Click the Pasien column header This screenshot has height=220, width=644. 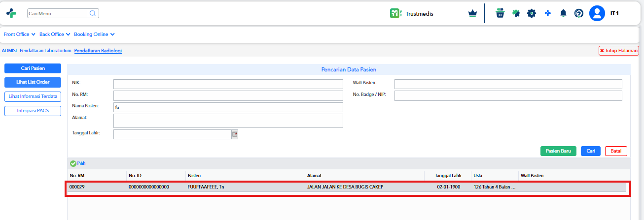pyautogui.click(x=246, y=176)
